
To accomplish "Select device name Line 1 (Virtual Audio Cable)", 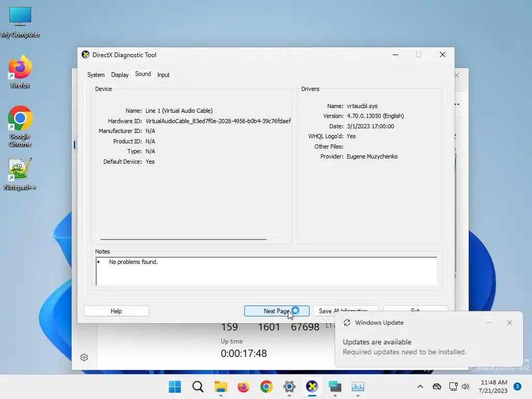I will pyautogui.click(x=179, y=111).
